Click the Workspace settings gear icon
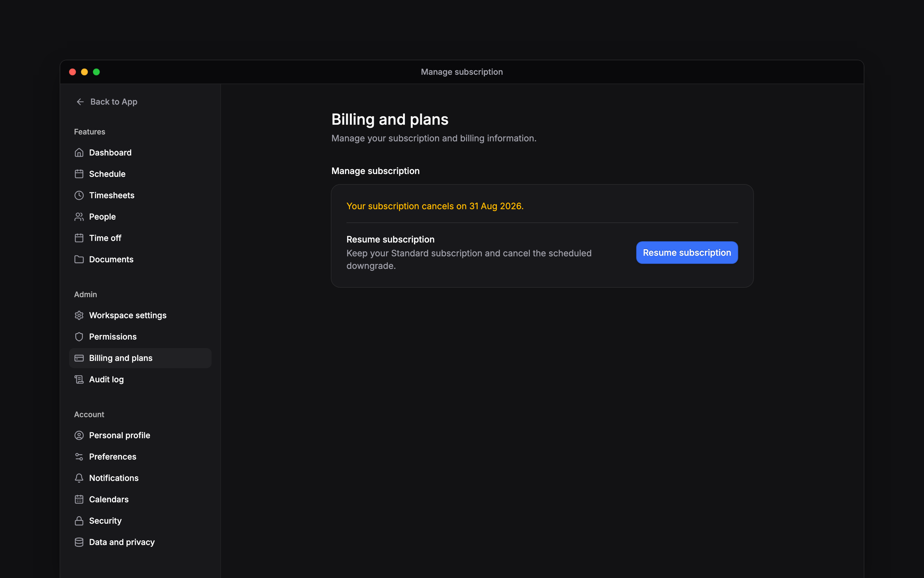This screenshot has width=924, height=578. (x=79, y=315)
